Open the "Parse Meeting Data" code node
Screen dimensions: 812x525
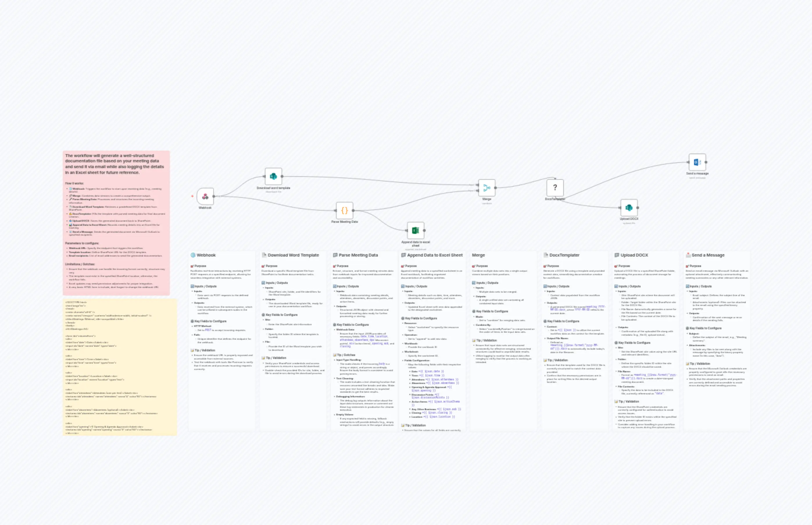click(x=345, y=210)
